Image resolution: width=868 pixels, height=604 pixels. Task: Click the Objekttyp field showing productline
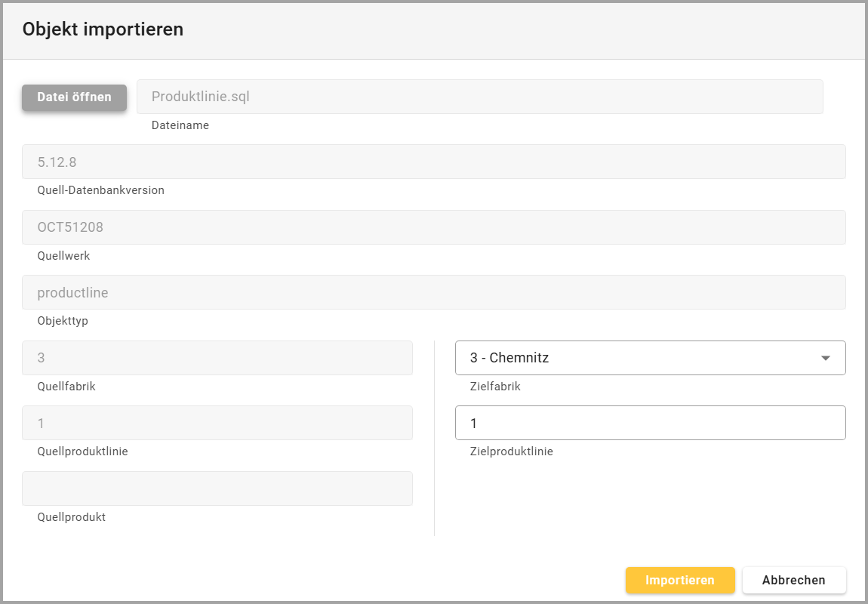(433, 292)
